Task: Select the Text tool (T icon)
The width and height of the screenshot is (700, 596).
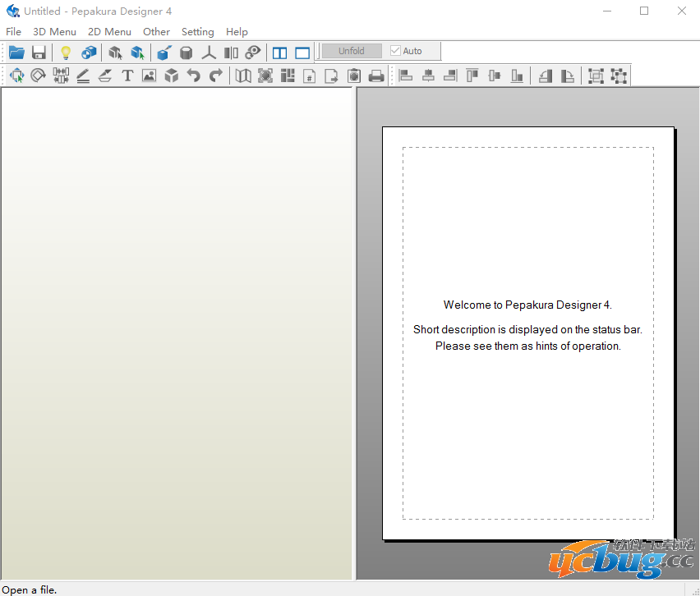Action: 127,76
